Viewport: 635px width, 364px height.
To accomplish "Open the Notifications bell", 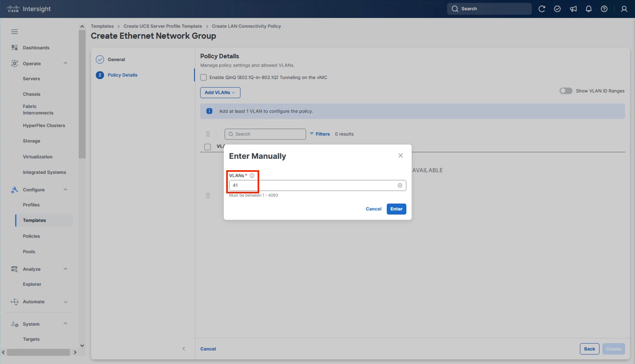I will (589, 9).
